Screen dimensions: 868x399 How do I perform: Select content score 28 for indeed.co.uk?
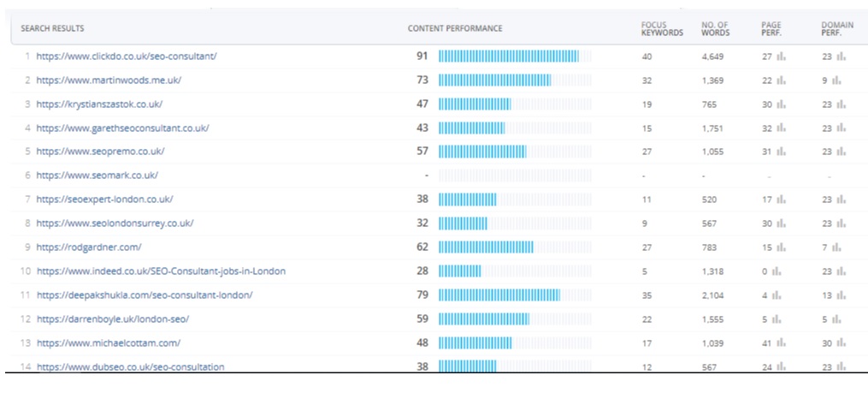422,271
